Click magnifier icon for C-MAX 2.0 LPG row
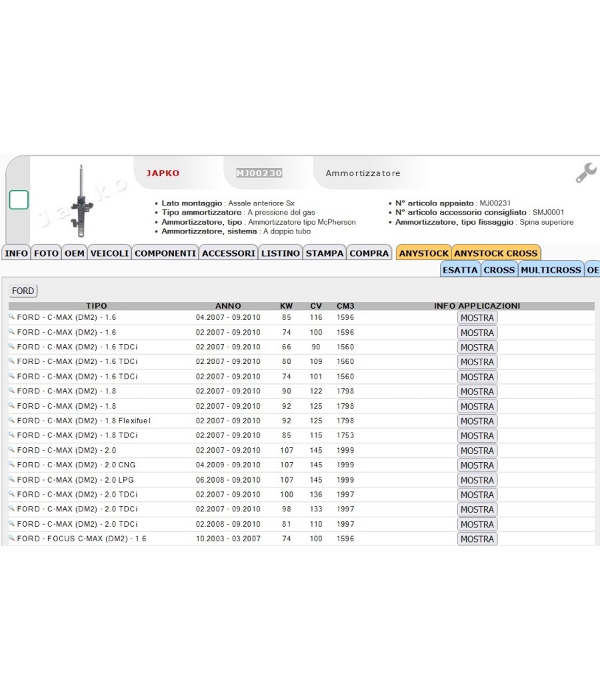 click(x=11, y=479)
